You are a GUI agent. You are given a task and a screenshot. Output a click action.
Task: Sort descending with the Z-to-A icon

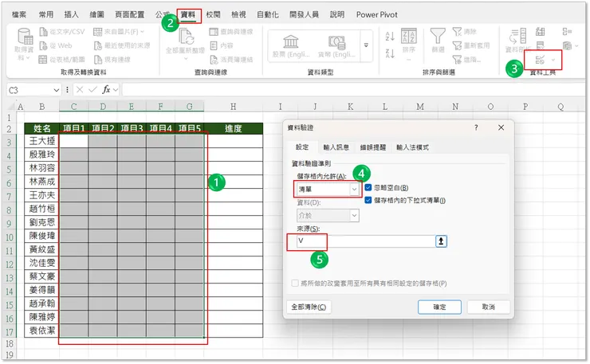pos(390,53)
